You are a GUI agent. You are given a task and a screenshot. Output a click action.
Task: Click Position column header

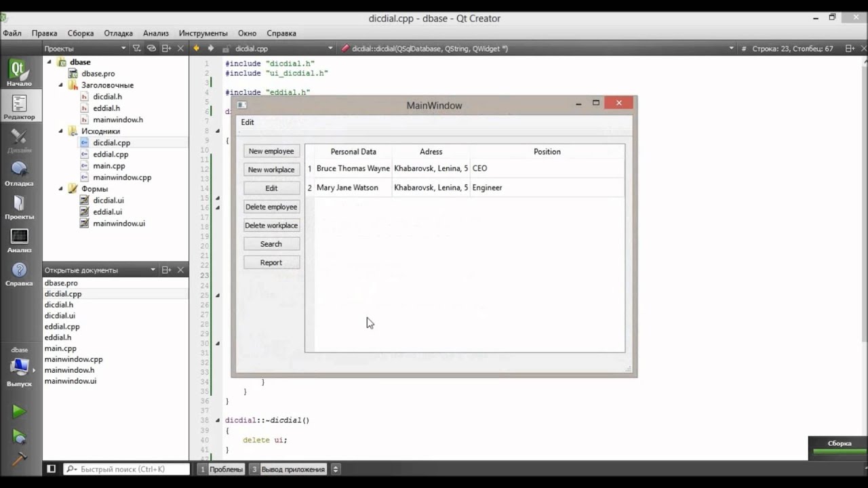(x=547, y=152)
